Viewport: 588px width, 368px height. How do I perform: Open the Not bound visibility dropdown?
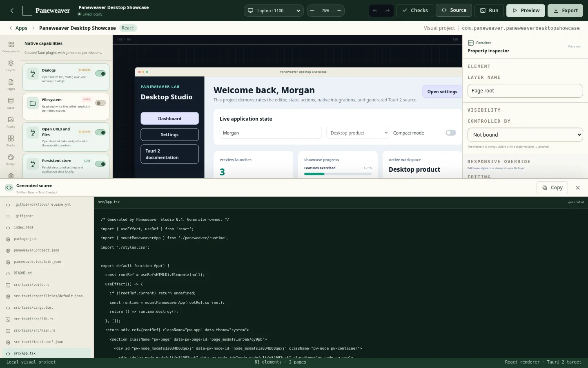(x=525, y=135)
